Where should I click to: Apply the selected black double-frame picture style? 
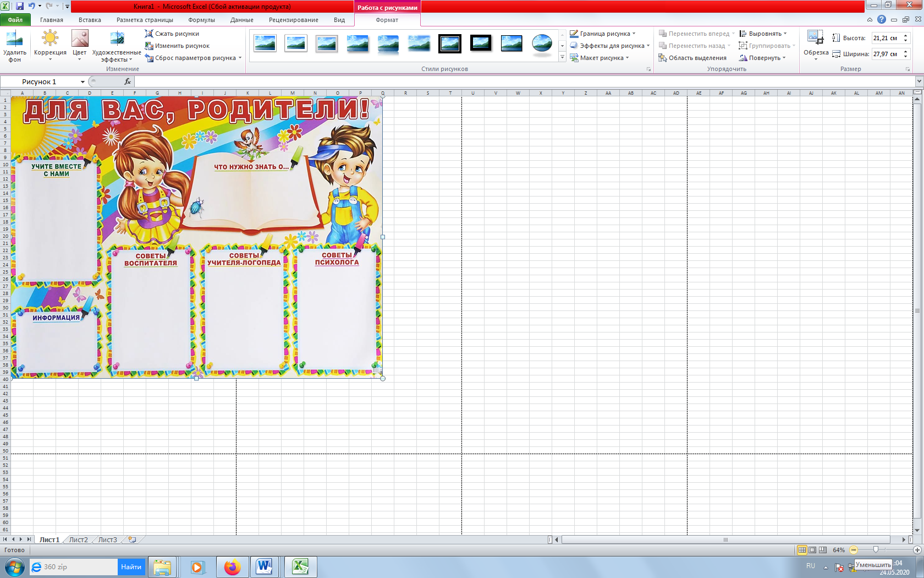[450, 43]
